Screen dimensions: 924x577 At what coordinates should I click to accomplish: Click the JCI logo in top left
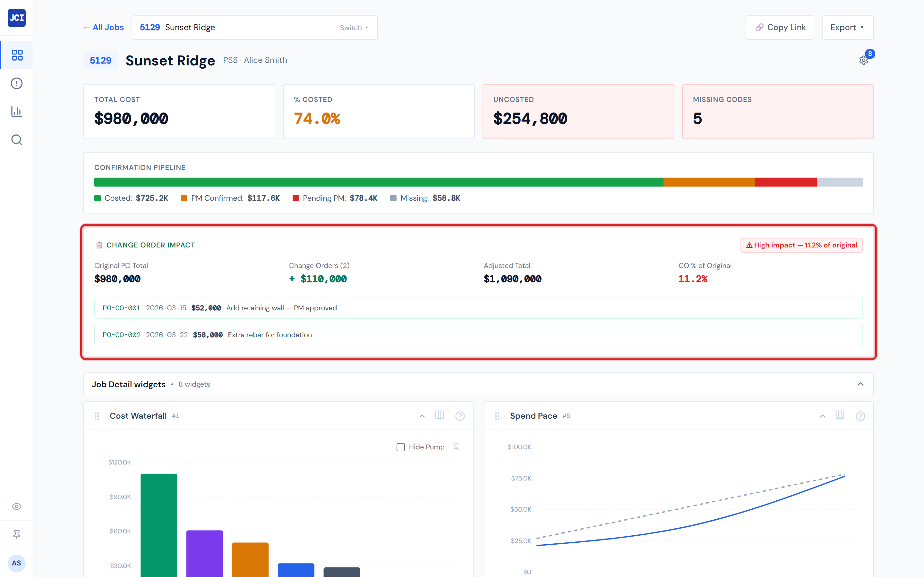16,18
